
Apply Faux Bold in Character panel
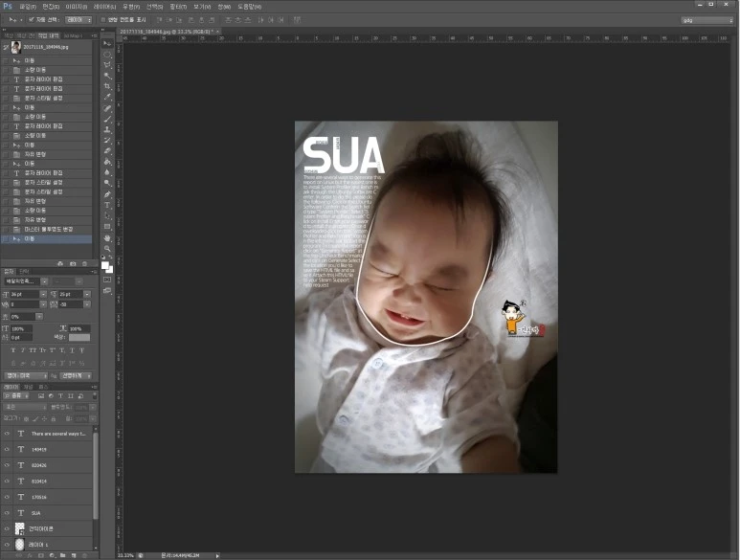13,350
